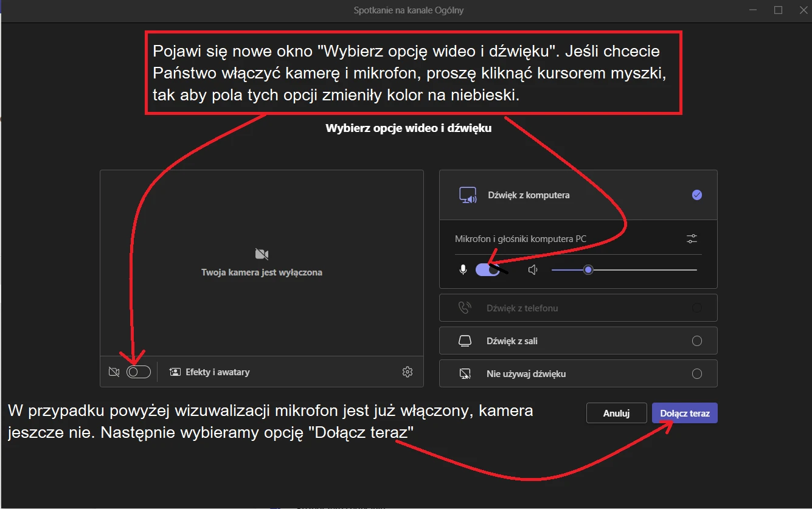The height and width of the screenshot is (509, 812).
Task: Click the microphone icon
Action: click(x=463, y=269)
